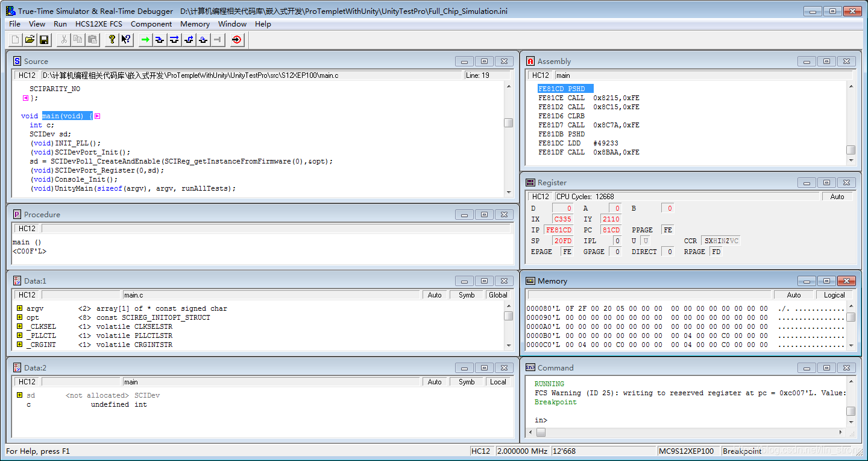868x461 pixels.
Task: Expand the argv variable in Data:1
Action: (x=19, y=308)
